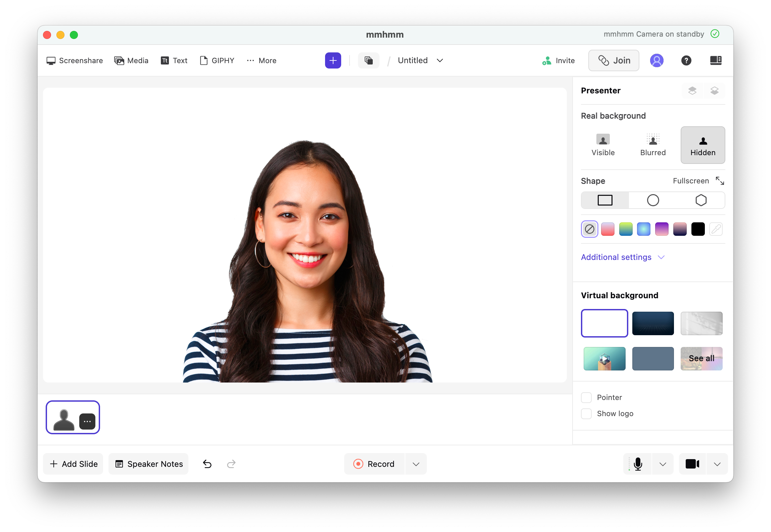Image resolution: width=771 pixels, height=532 pixels.
Task: Click the undo arrow icon
Action: (x=207, y=464)
